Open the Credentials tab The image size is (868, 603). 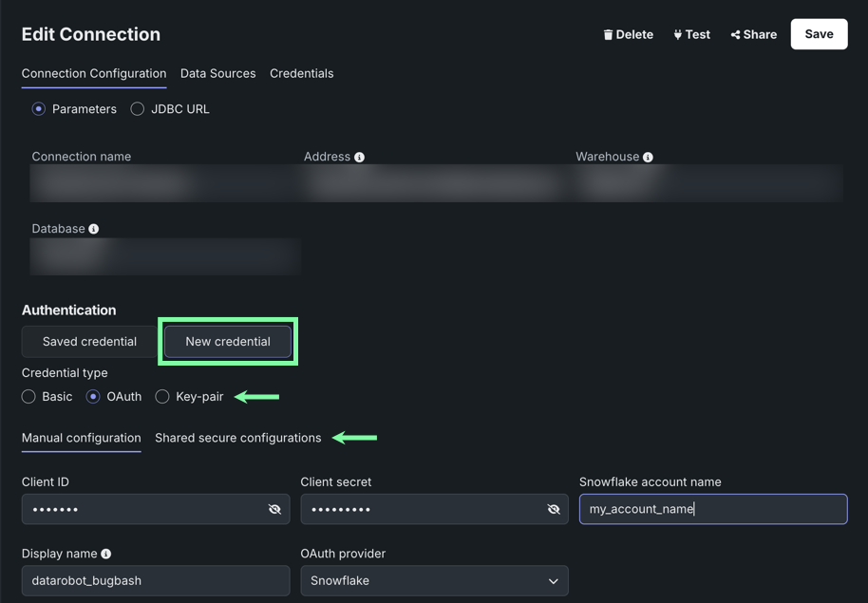tap(301, 73)
